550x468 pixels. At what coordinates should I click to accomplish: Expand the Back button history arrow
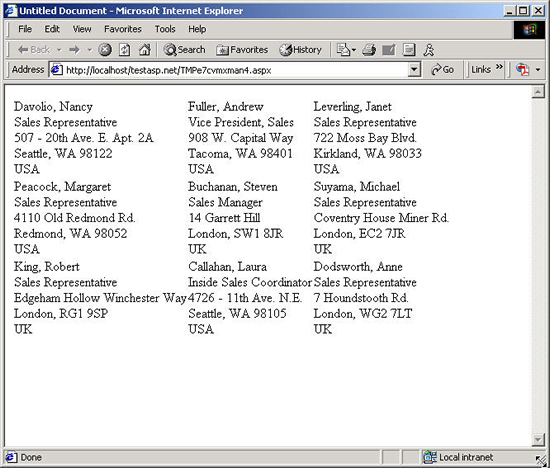pos(59,50)
